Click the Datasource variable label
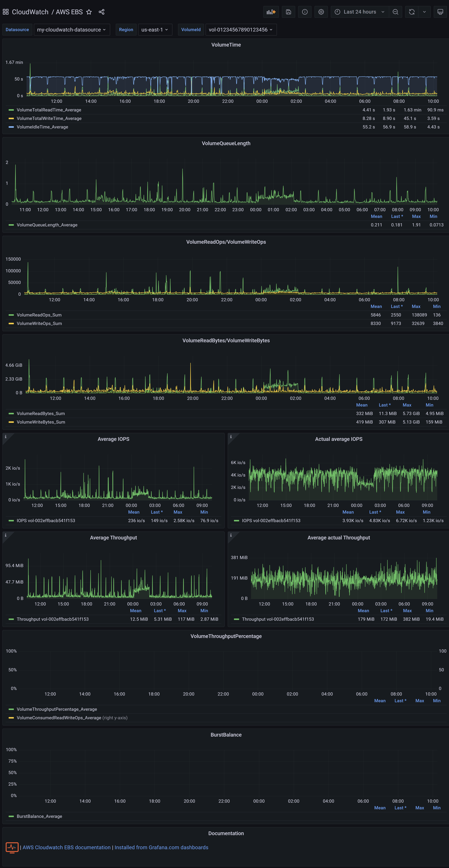The height and width of the screenshot is (868, 449). [x=17, y=30]
